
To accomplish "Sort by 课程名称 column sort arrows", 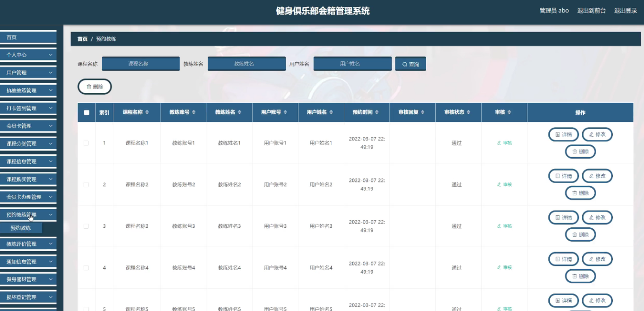I will 147,112.
